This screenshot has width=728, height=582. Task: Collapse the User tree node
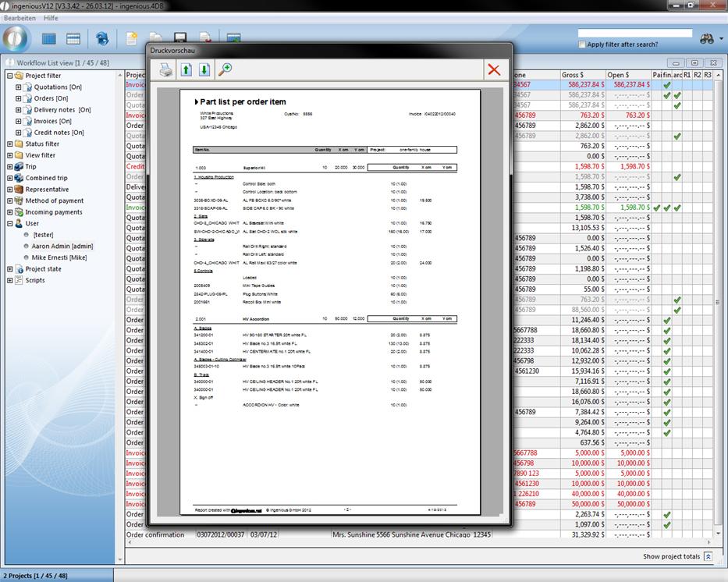click(x=10, y=223)
